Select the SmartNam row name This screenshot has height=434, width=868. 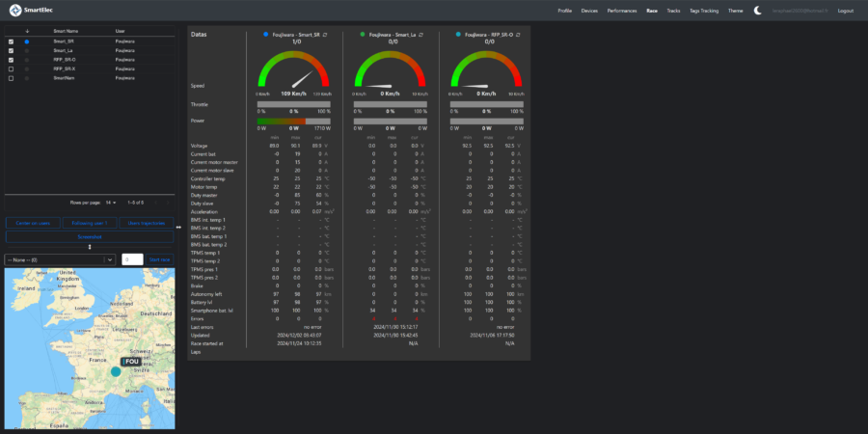(x=65, y=78)
